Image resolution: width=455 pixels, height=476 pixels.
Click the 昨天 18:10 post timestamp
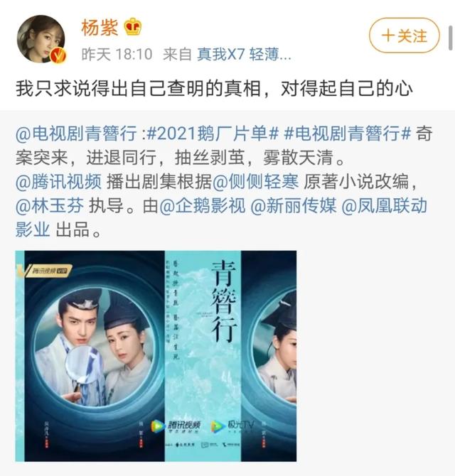117,55
